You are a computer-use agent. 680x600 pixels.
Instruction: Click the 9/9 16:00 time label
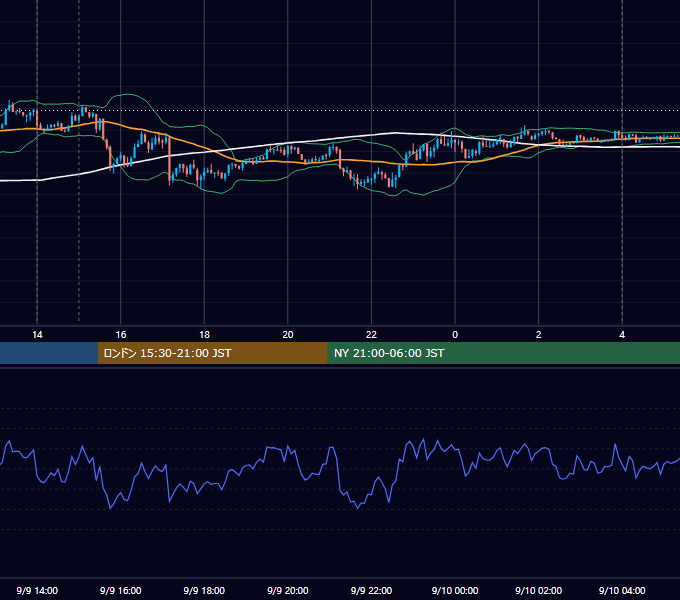tap(121, 590)
